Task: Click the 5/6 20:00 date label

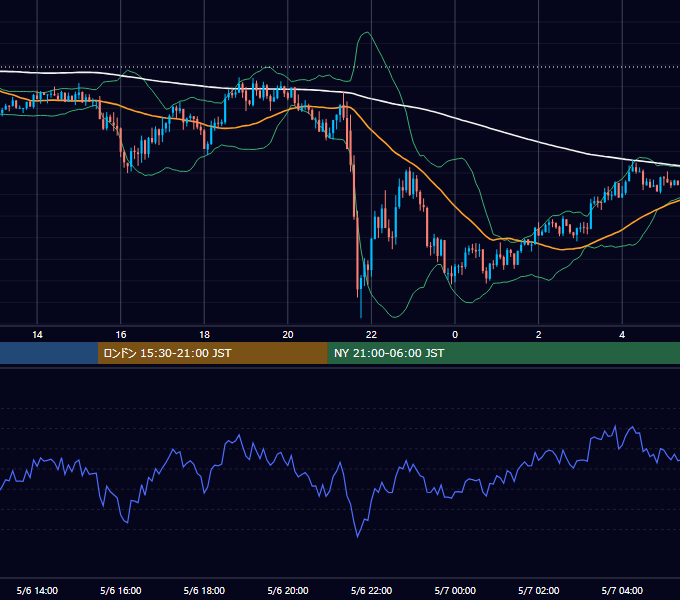Action: coord(288,591)
